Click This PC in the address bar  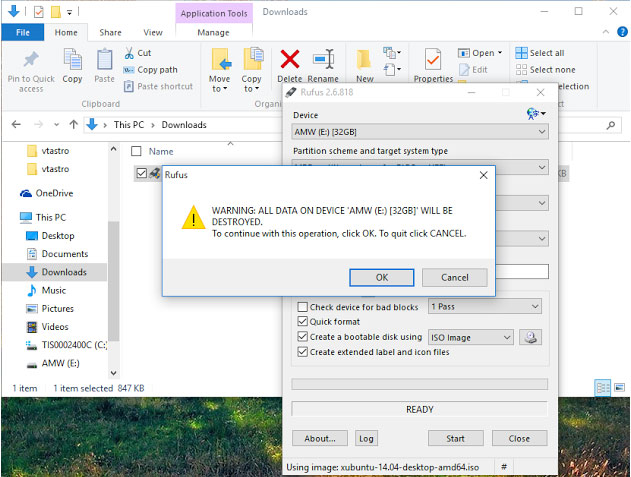pyautogui.click(x=129, y=125)
